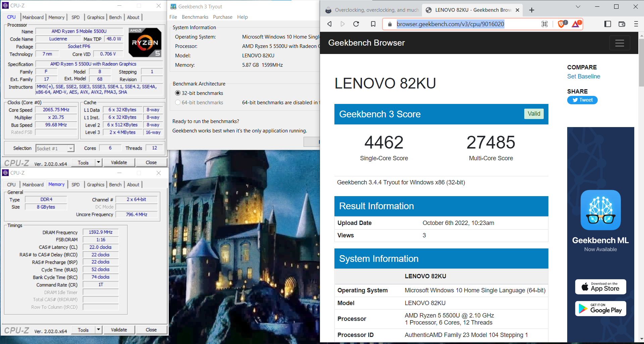This screenshot has width=644, height=344.
Task: Open the Brave wallet icon
Action: click(x=622, y=24)
